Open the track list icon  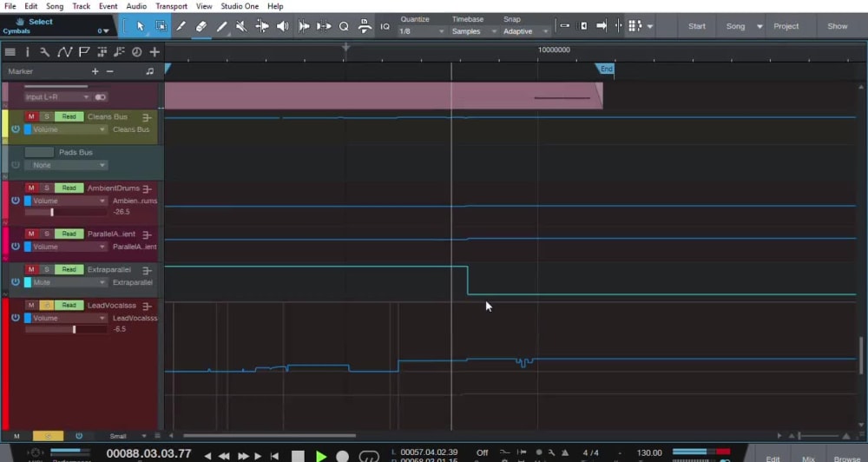pyautogui.click(x=10, y=52)
